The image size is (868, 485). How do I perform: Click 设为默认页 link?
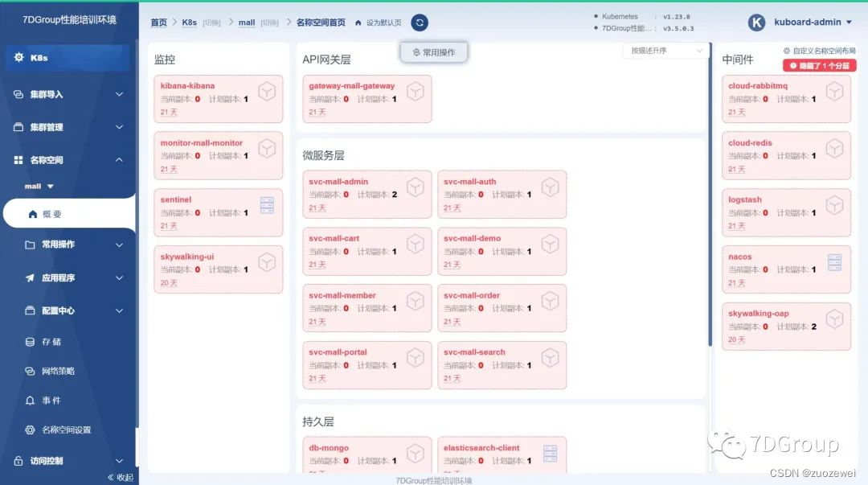pos(383,23)
